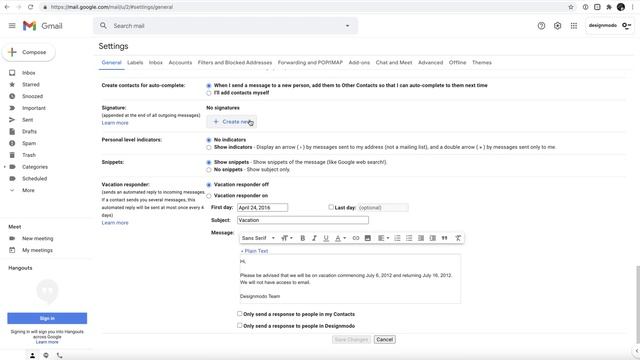The height and width of the screenshot is (360, 640).
Task: Open the Support help icon
Action: [541, 26]
